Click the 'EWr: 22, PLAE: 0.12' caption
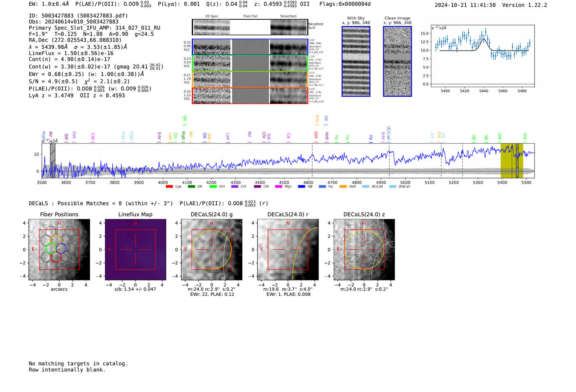 click(212, 294)
